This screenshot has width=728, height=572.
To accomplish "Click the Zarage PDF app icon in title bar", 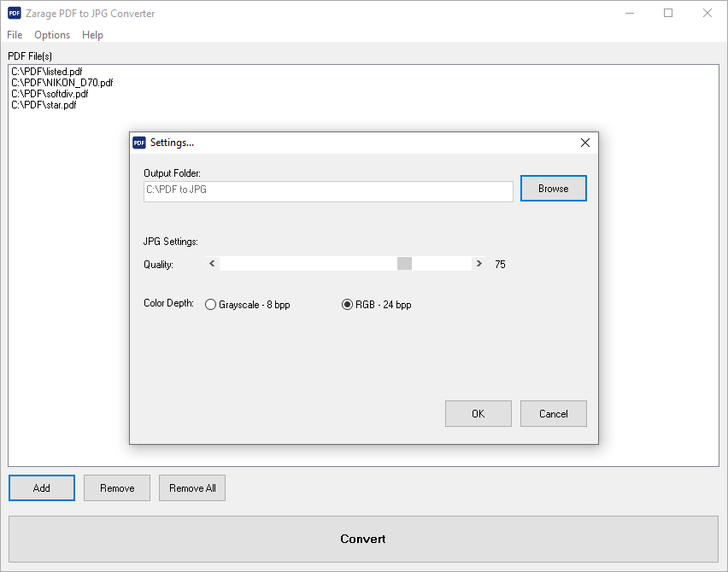I will (15, 13).
